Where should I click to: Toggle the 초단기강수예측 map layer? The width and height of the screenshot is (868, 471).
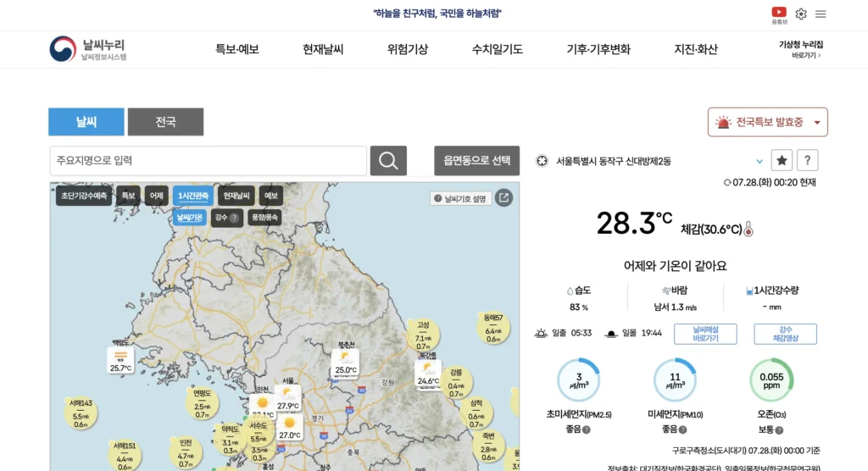coord(84,196)
